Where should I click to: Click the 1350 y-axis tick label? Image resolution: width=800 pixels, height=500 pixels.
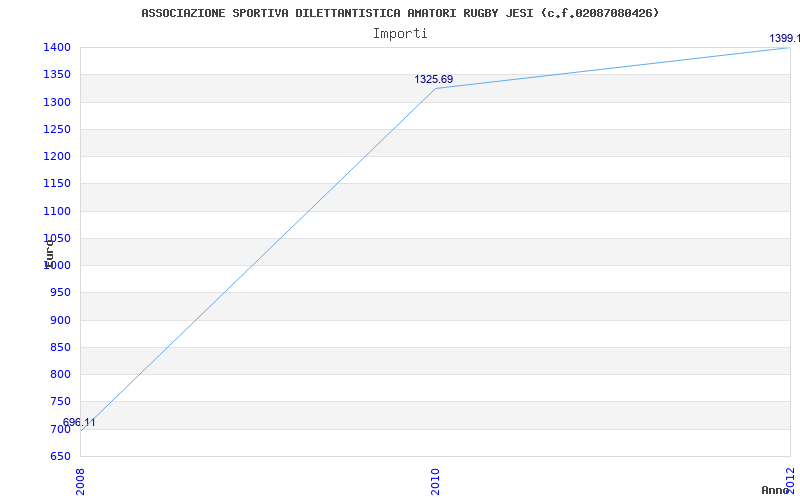57,75
